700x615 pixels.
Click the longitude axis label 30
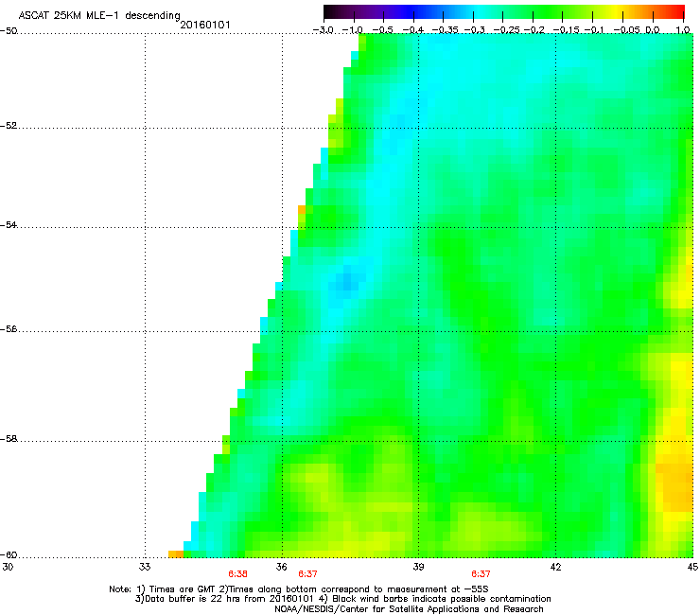[x=8, y=567]
